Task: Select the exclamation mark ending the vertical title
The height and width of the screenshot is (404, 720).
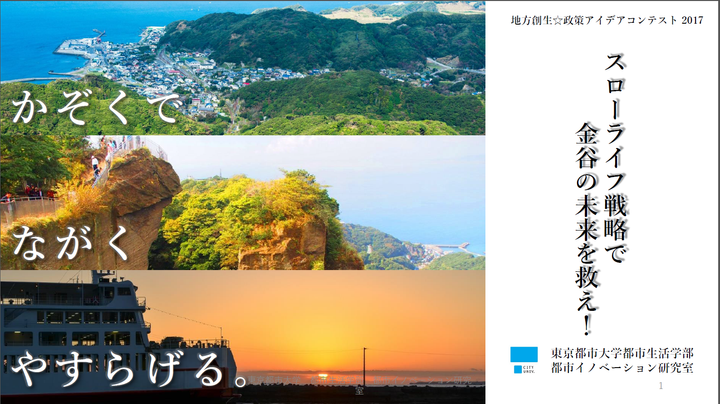Action: coord(587,324)
